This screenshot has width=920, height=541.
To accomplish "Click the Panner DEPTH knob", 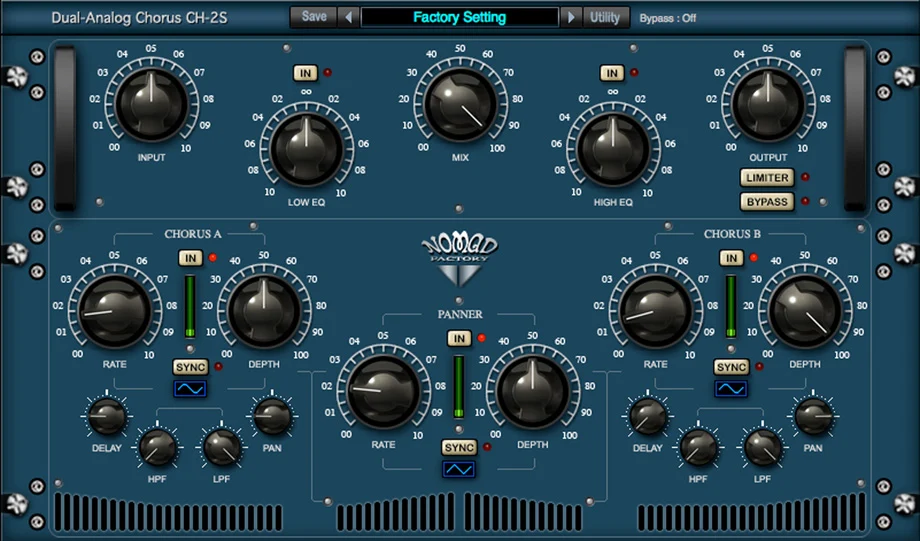I will pos(533,391).
